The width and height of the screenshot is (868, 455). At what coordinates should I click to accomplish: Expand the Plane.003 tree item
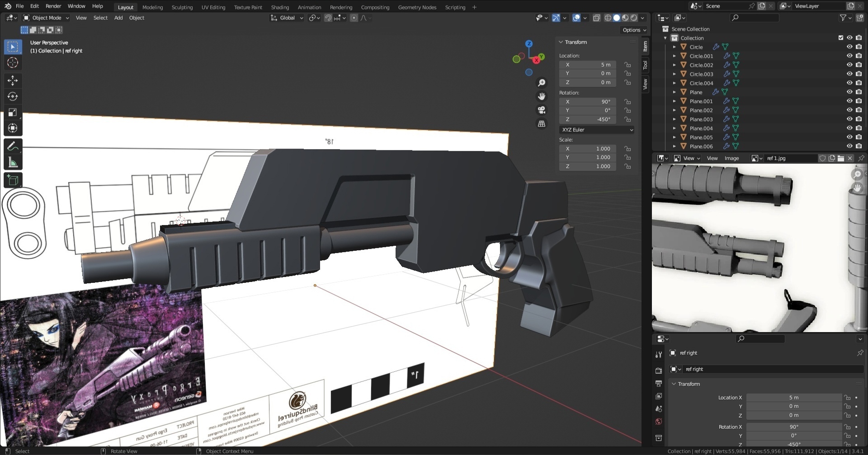(674, 119)
